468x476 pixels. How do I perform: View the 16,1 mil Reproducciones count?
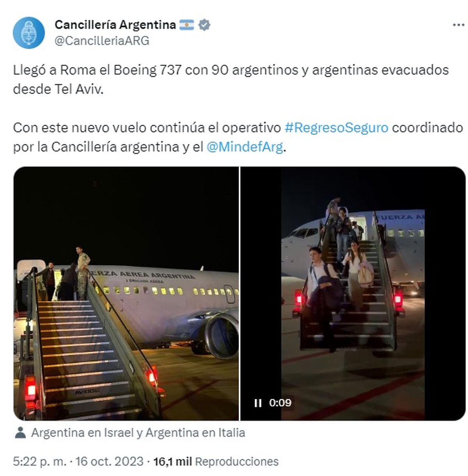[216, 462]
